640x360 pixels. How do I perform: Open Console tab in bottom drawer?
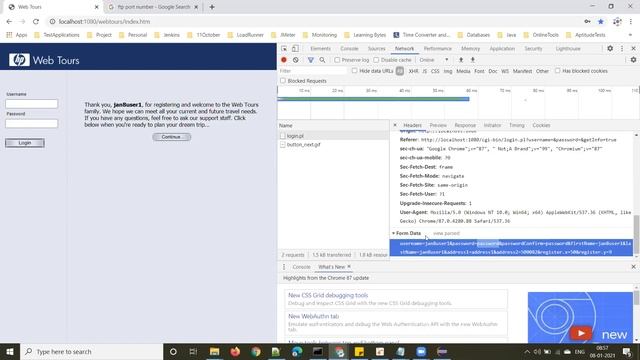pyautogui.click(x=301, y=267)
